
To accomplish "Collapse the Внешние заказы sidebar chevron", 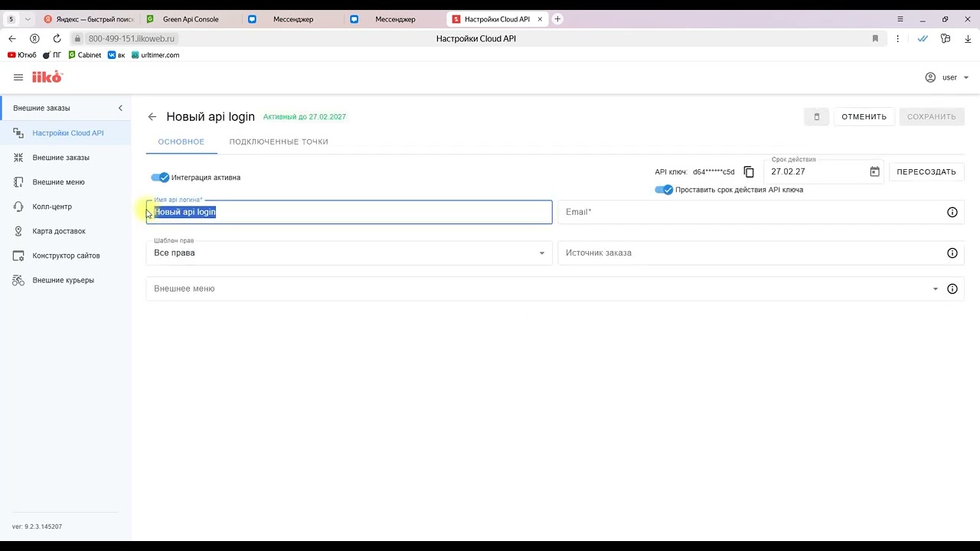I will tap(120, 108).
